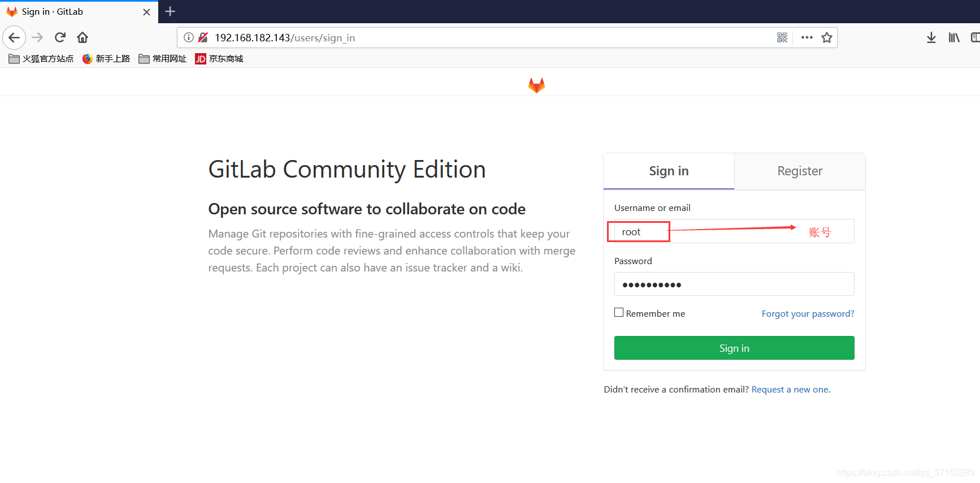Close the Sign in · GitLab tab
Viewport: 980px width, 483px height.
click(x=146, y=12)
